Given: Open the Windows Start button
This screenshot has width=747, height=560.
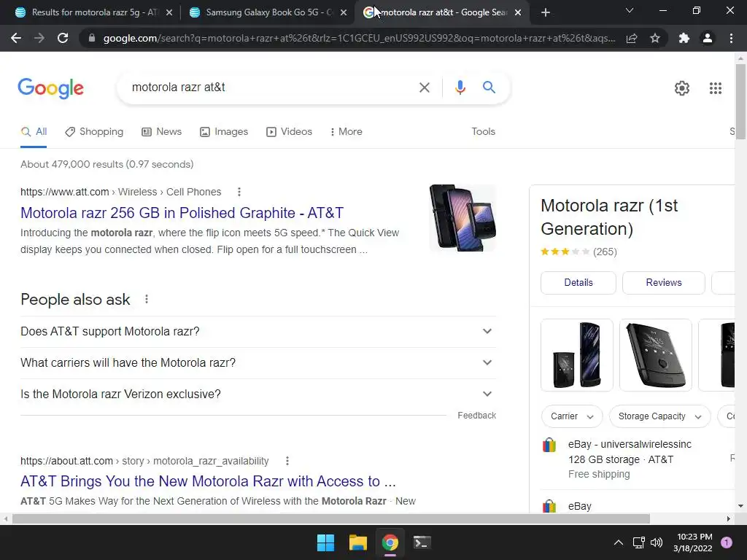Looking at the screenshot, I should click(x=326, y=542).
